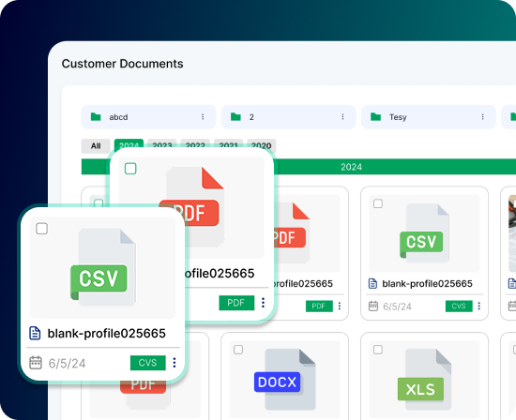Open options menu for Tesy folder
This screenshot has height=420, width=516.
point(483,117)
